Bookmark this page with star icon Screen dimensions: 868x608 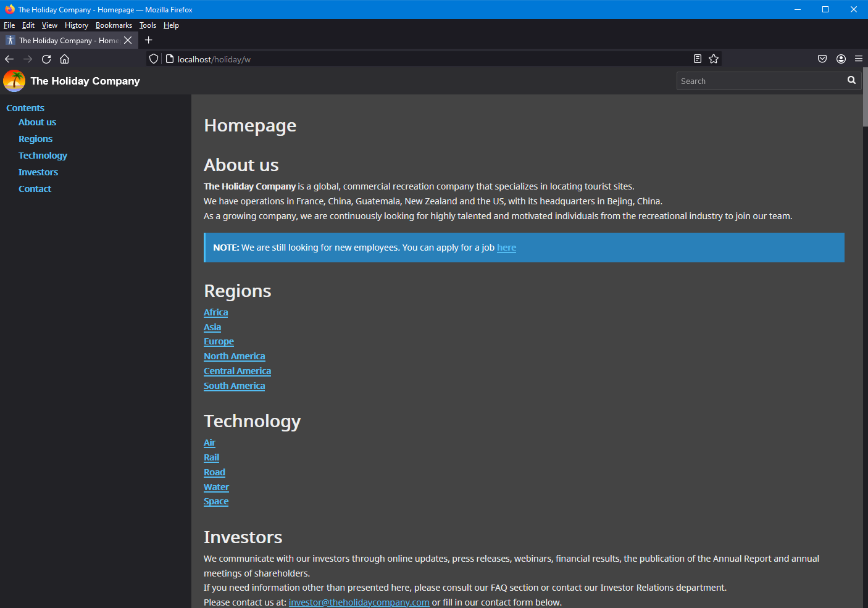714,59
